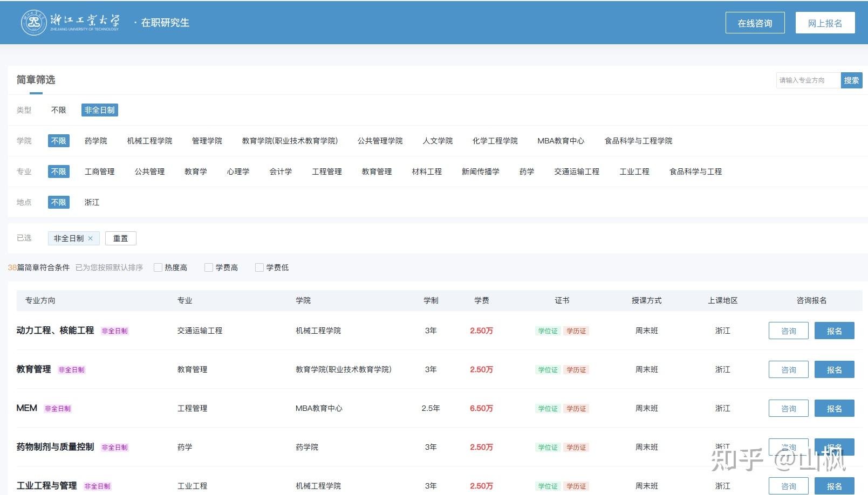This screenshot has height=495, width=868.
Task: Click the Zhejiang University of Technology logo
Action: 70,22
